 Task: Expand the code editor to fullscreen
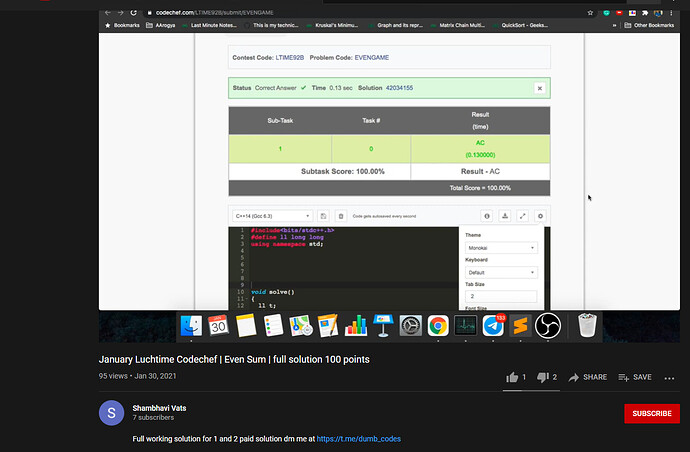click(x=522, y=216)
